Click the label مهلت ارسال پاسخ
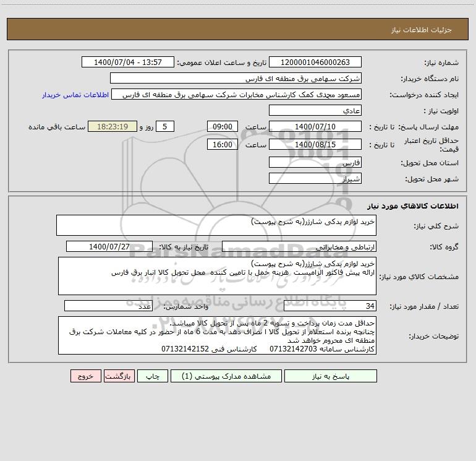 [428, 127]
